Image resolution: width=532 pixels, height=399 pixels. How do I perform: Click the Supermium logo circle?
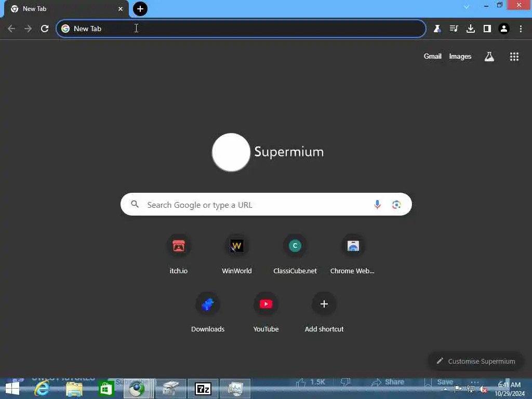tap(231, 152)
